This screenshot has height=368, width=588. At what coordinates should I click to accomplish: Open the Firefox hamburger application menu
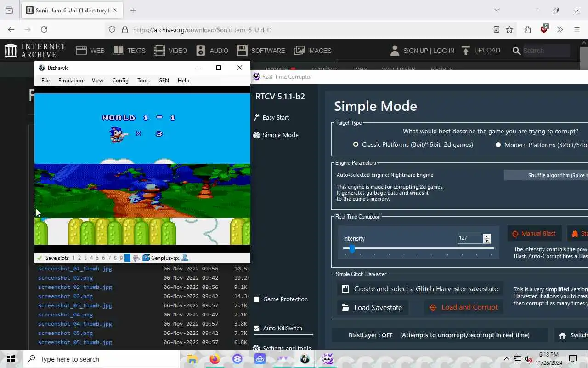click(x=577, y=29)
